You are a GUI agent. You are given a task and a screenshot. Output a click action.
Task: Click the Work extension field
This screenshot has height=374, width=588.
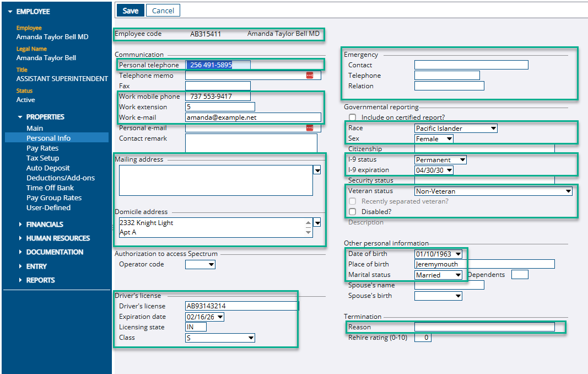coord(220,107)
